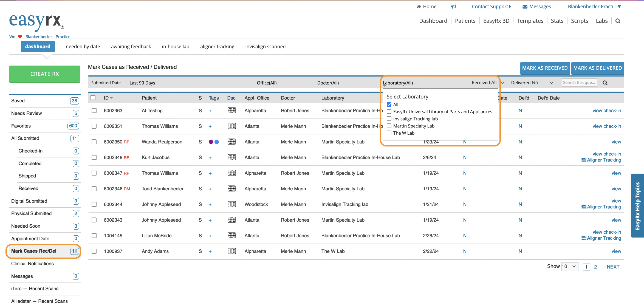644x305 pixels.
Task: Add a tag to Andy Adams case
Action: click(x=210, y=252)
